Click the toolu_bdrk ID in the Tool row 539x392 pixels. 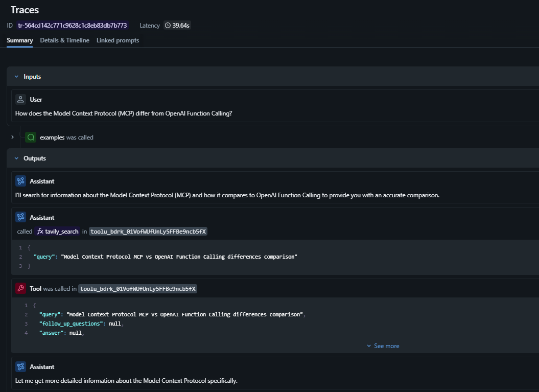coord(138,289)
